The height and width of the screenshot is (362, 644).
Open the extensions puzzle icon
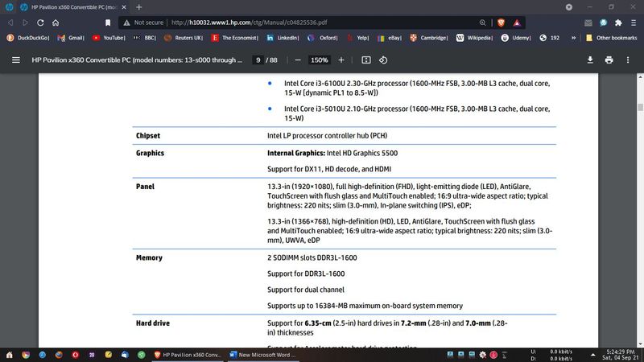(x=618, y=23)
